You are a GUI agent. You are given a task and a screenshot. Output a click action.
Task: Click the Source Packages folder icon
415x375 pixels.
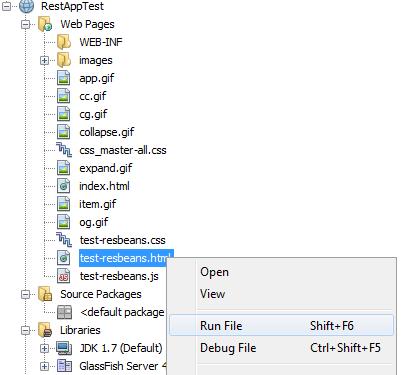tap(45, 294)
